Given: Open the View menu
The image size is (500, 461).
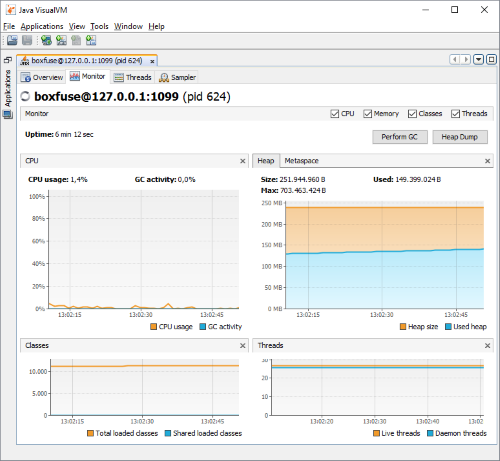Looking at the screenshot, I should coord(77,26).
